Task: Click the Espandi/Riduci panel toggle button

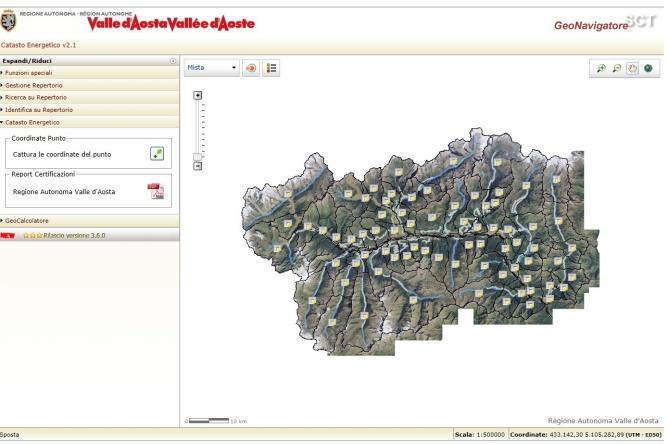Action: 173,61
